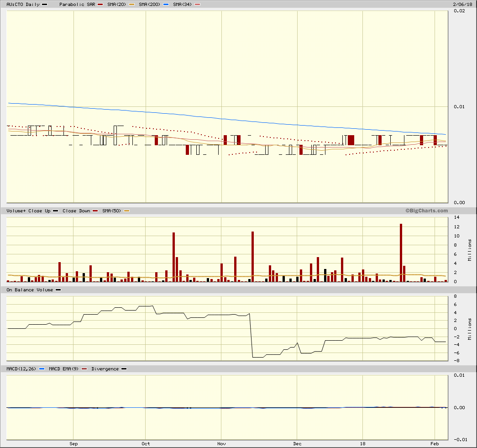Click the 0.01 price axis value on price chart
The height and width of the screenshot is (448, 477).
click(x=459, y=106)
